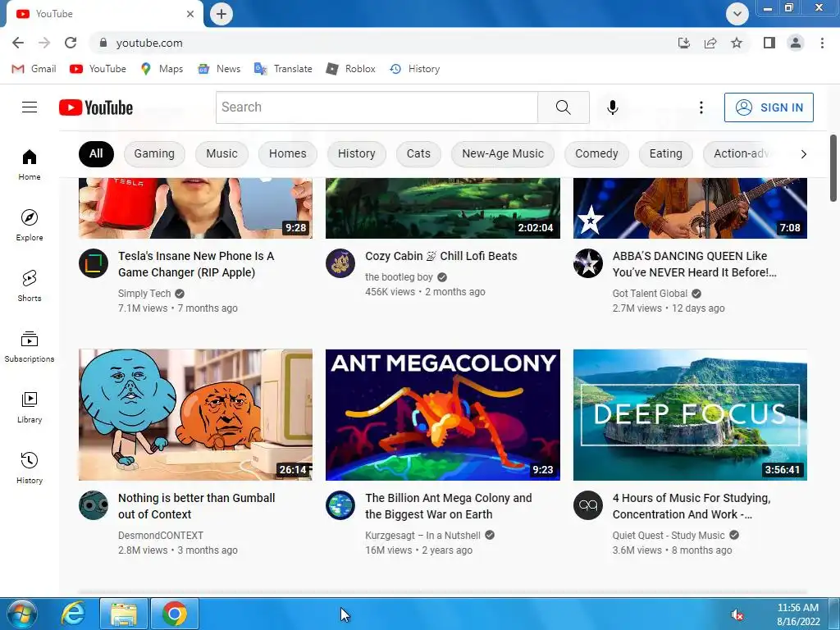
Task: Open Quiet Quest channel avatar
Action: [x=587, y=505]
